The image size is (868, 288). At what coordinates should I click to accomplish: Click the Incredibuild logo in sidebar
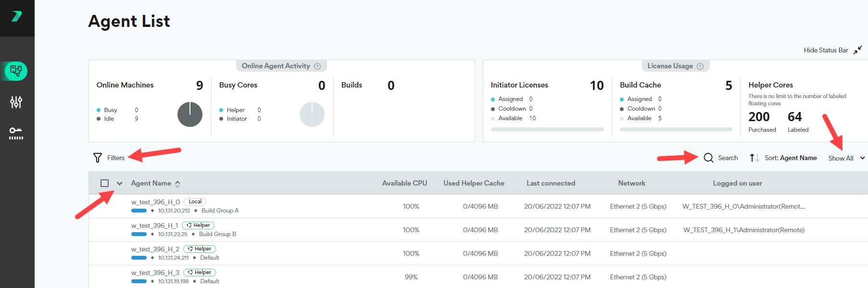tap(17, 16)
